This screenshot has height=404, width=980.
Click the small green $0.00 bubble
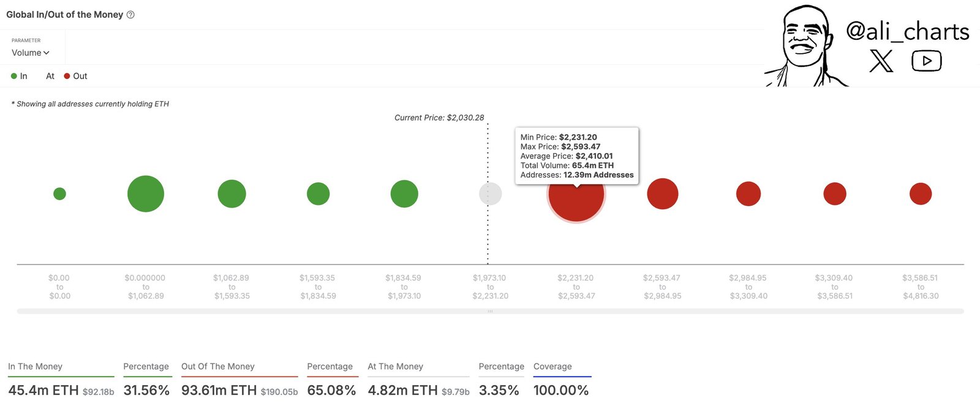coord(59,194)
